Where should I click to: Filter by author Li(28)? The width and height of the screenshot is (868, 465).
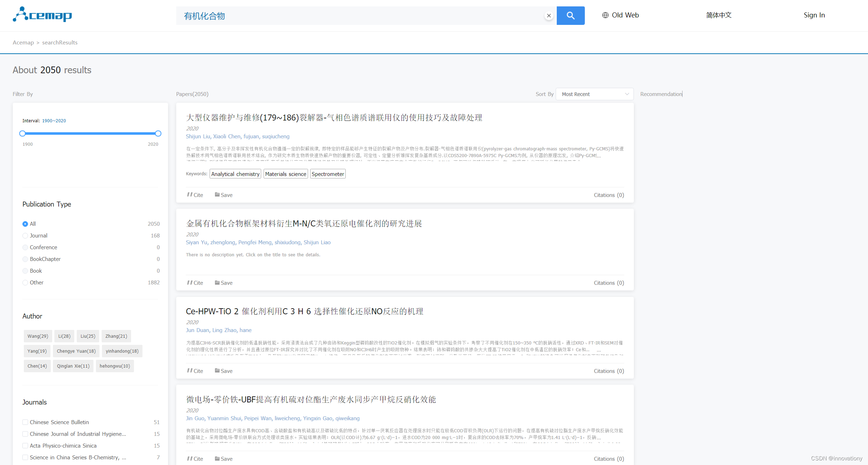64,336
